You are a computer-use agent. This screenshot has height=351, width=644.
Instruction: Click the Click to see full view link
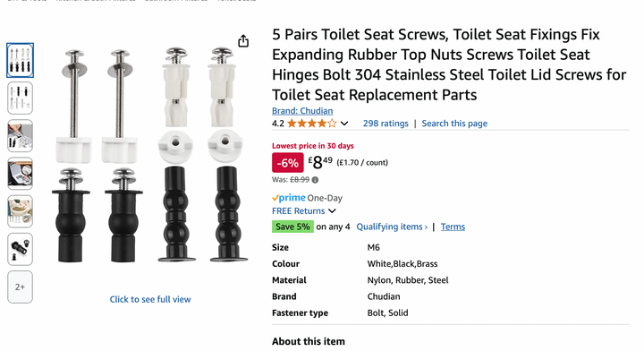click(x=150, y=299)
